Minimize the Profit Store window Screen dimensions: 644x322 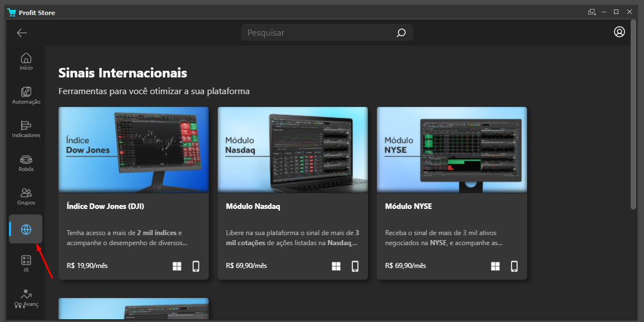[604, 12]
